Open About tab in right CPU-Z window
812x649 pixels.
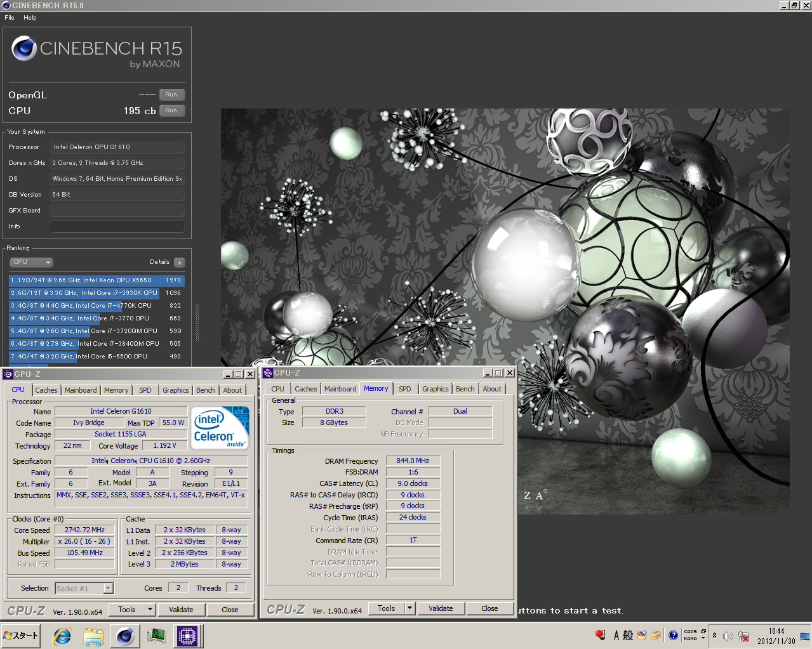click(x=492, y=389)
